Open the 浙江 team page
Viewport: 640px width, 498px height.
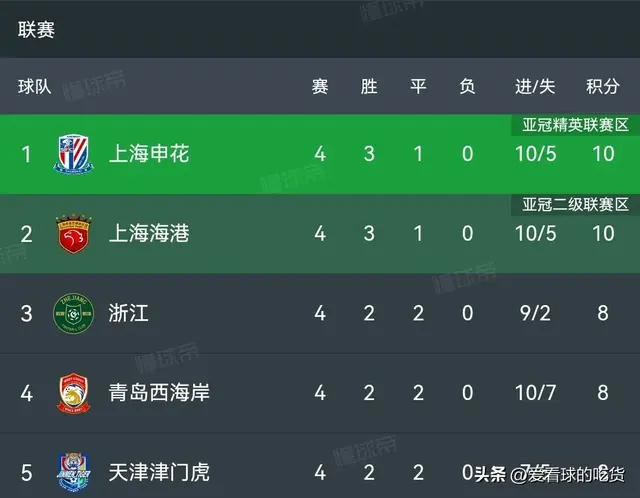click(131, 313)
